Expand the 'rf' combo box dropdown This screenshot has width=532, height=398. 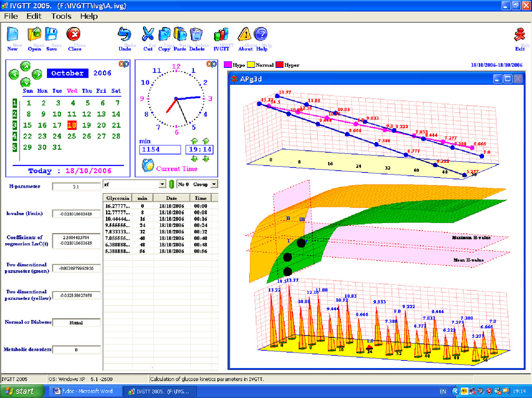(x=162, y=184)
